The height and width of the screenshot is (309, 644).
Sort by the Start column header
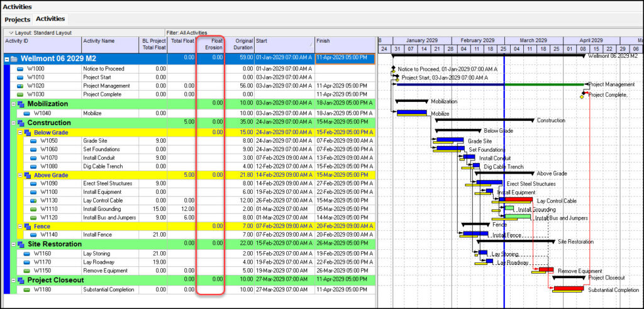[285, 45]
